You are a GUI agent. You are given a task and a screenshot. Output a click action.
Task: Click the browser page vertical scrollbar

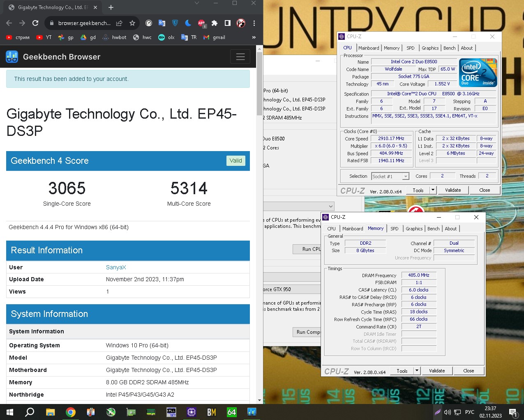259,83
